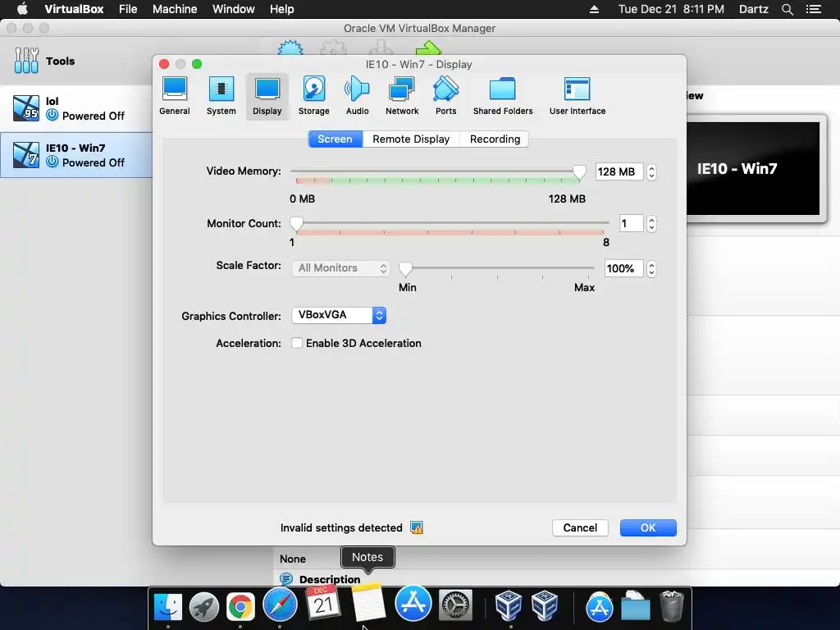Click the Apple menu logo
840x630 pixels.
coord(22,8)
